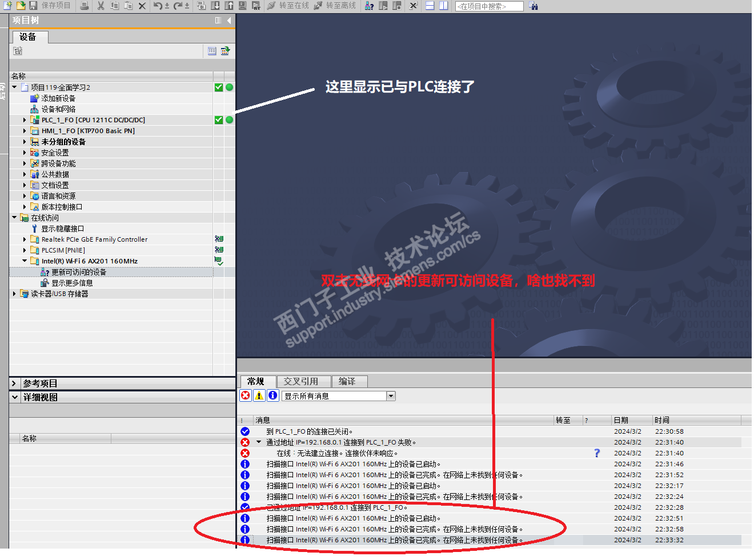Image resolution: width=754 pixels, height=560 pixels.
Task: Expand the 未分组的设备 node
Action: click(x=25, y=142)
